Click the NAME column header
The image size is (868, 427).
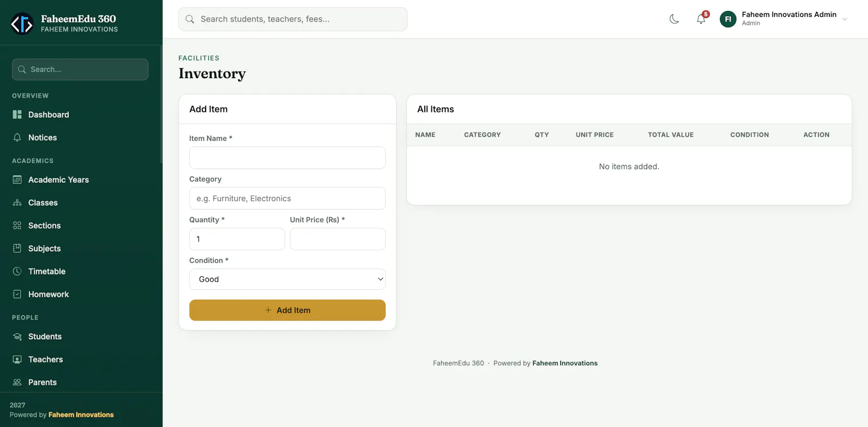pyautogui.click(x=425, y=135)
